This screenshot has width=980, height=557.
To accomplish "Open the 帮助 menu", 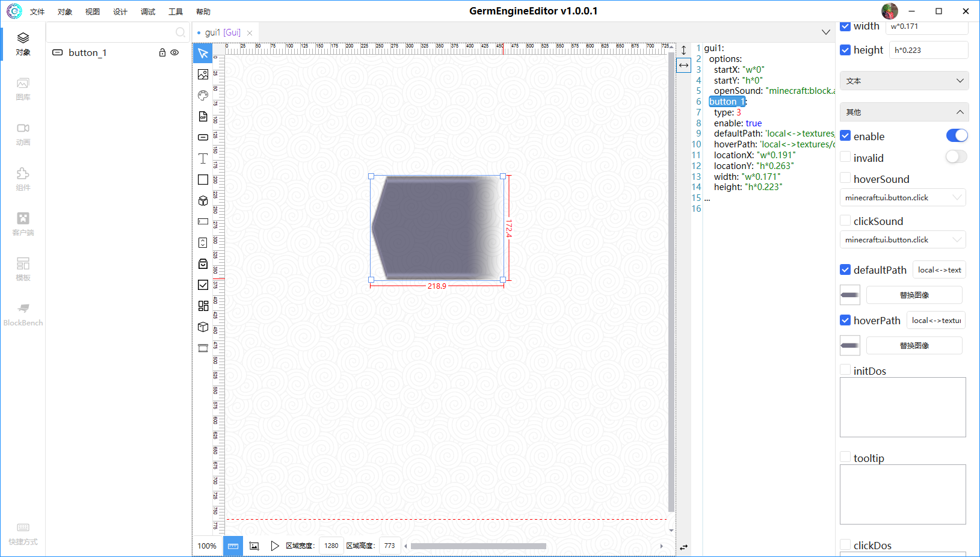I will pyautogui.click(x=203, y=11).
